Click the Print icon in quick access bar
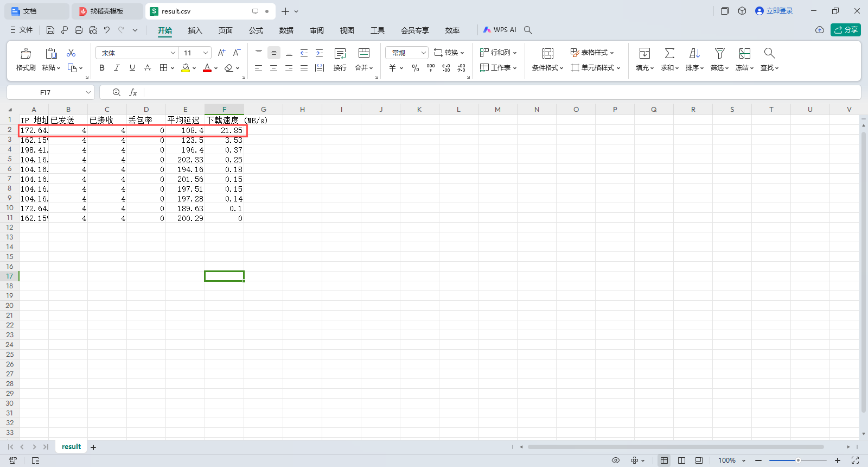The image size is (868, 467). [79, 30]
